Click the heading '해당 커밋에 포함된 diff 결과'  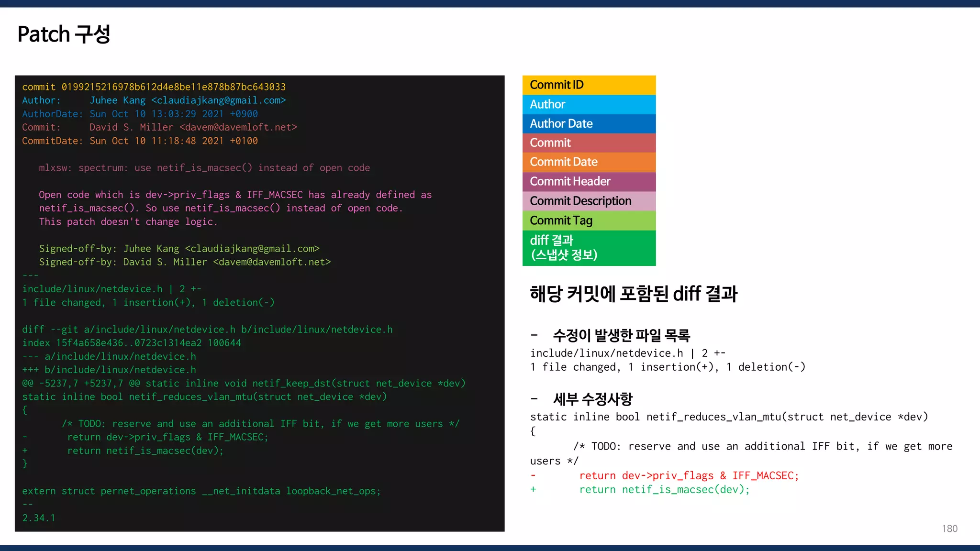point(634,294)
